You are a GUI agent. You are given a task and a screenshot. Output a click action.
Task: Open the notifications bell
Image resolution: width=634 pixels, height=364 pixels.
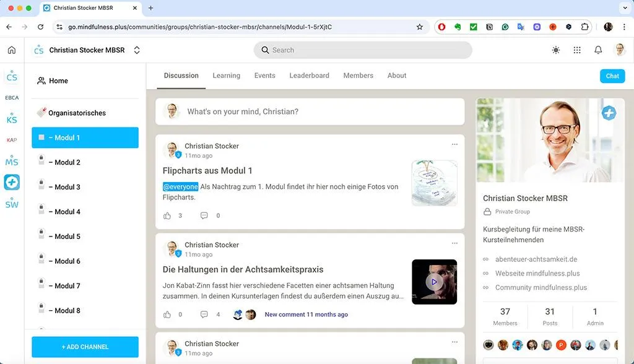click(x=598, y=50)
